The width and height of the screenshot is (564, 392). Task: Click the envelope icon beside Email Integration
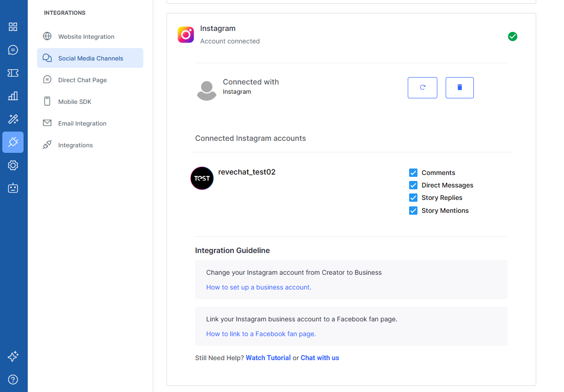(47, 123)
